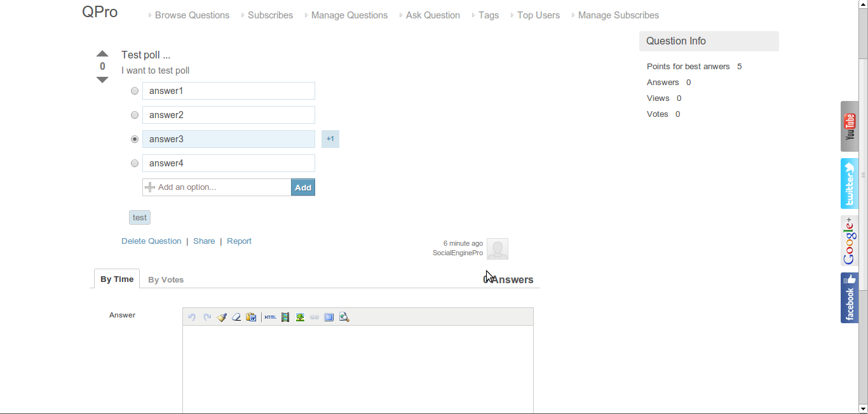Click the Report link
Screen dimensions: 868x414
[239, 241]
